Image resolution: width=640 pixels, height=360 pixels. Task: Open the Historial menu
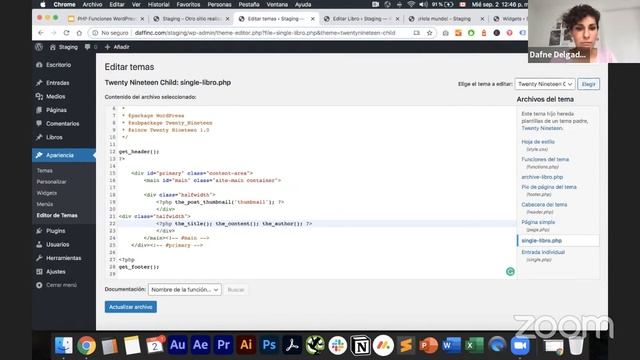point(158,4)
